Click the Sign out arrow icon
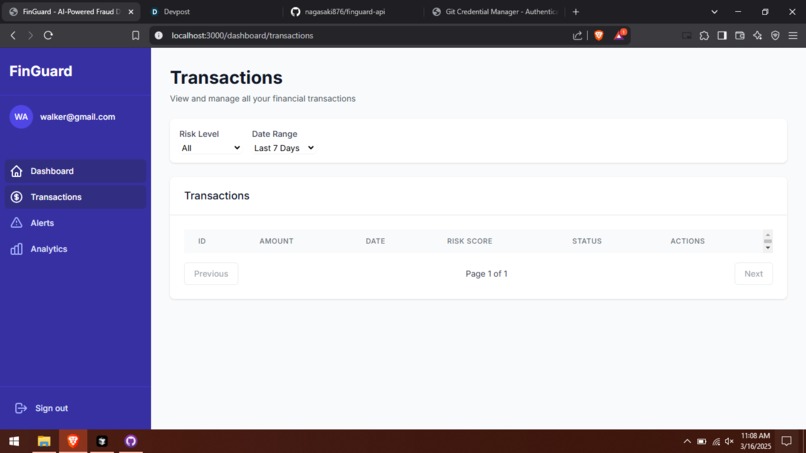The image size is (806, 453). point(21,408)
